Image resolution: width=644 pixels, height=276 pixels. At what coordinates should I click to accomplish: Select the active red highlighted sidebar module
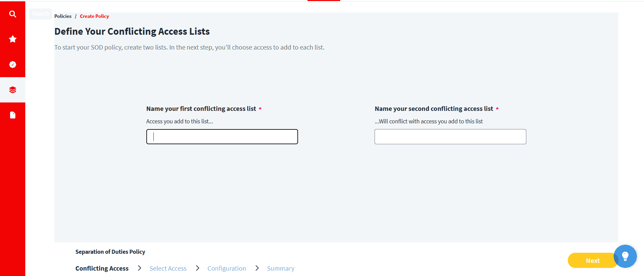[12, 90]
